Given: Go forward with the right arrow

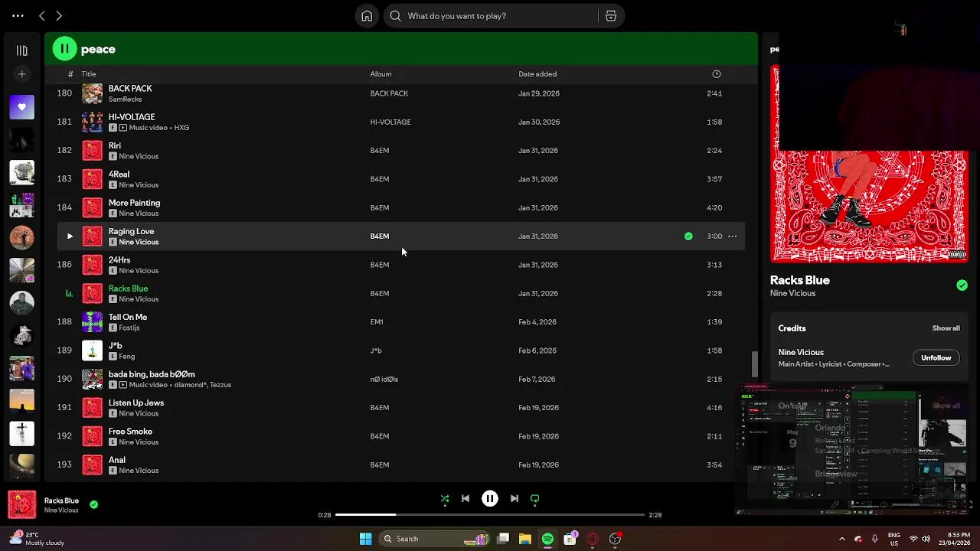Looking at the screenshot, I should coord(59,15).
